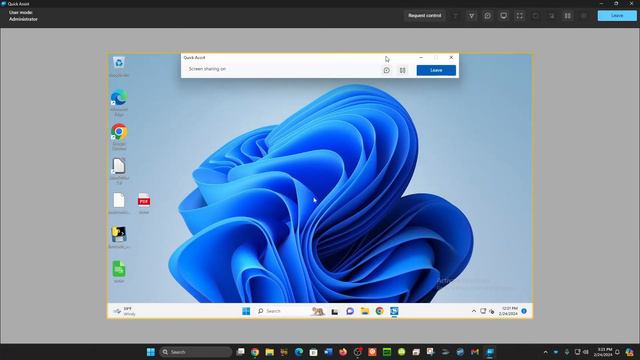The width and height of the screenshot is (640, 360).
Task: Pause the session using top toolbar pause icon
Action: (x=567, y=16)
